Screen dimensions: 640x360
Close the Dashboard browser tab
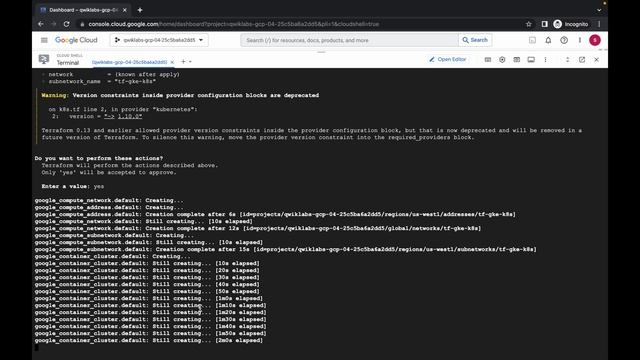point(124,10)
